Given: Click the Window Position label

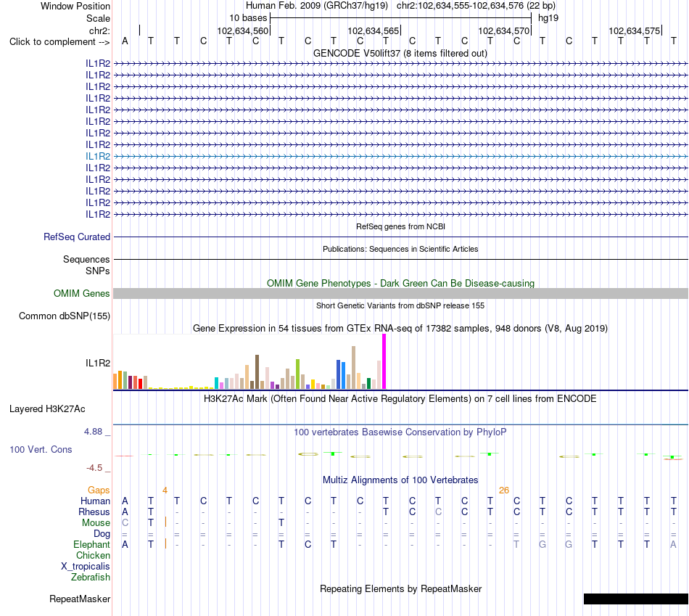Looking at the screenshot, I should click(75, 6).
